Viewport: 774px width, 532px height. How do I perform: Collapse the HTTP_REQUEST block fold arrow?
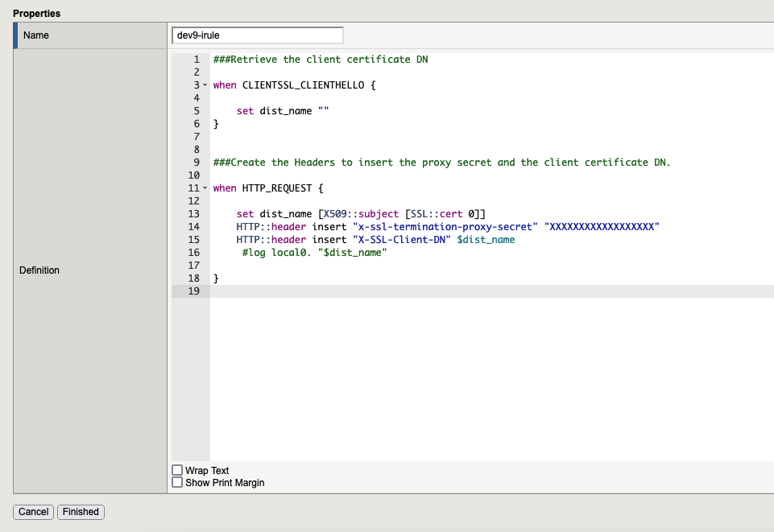(x=205, y=188)
